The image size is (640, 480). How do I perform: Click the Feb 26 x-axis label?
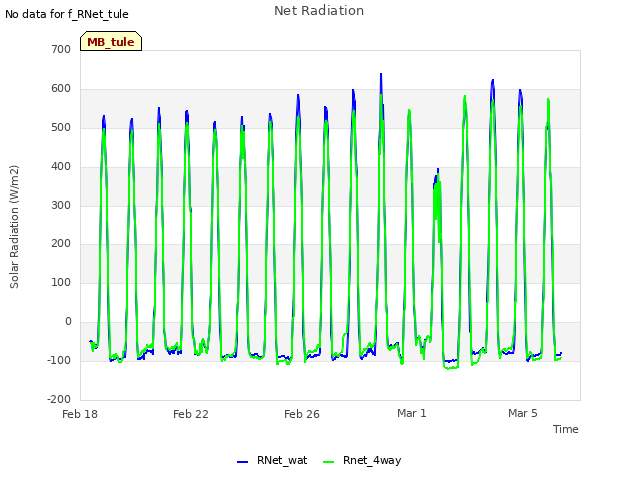point(302,414)
